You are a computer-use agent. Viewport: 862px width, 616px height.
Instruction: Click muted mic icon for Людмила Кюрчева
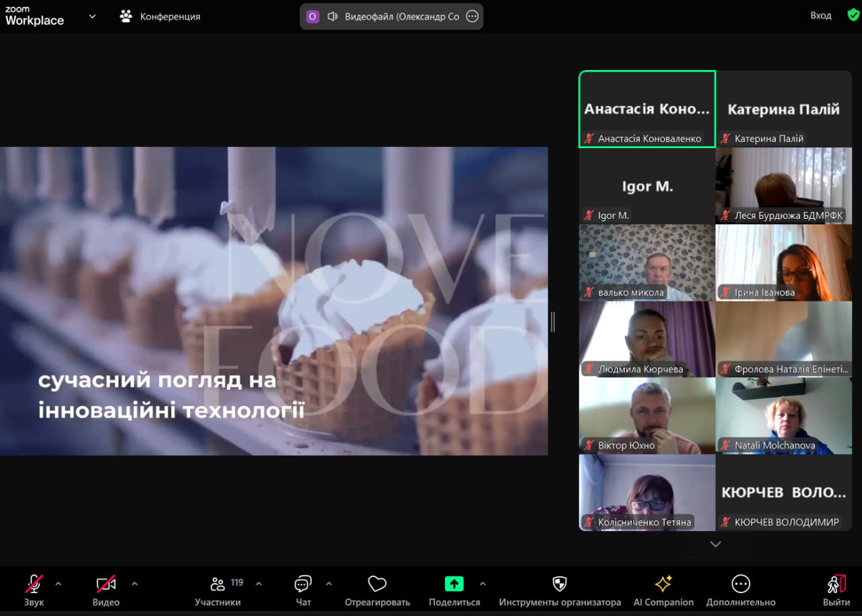(x=589, y=369)
